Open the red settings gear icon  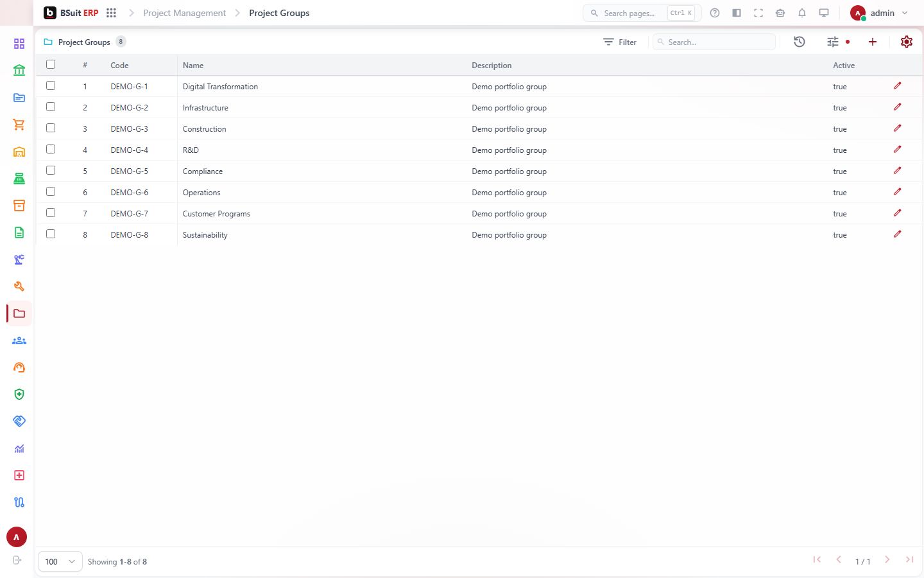pyautogui.click(x=907, y=42)
